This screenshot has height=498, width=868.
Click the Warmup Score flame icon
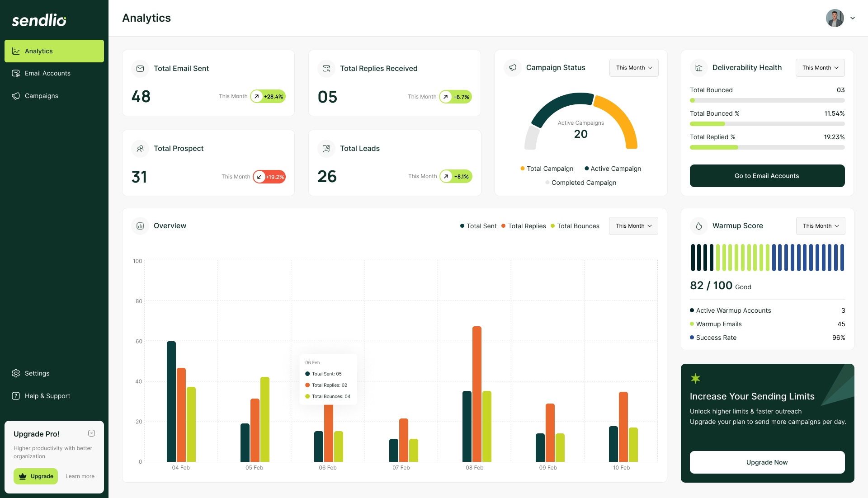coord(699,226)
